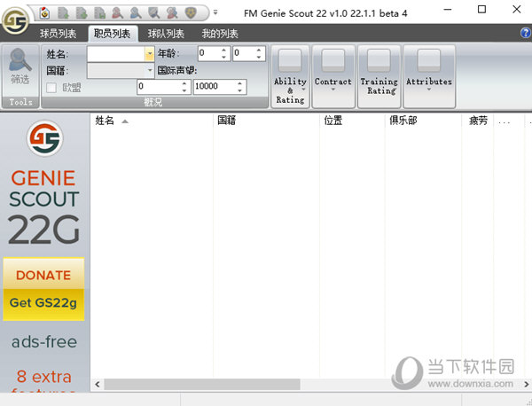Decrease the minimum 国际声望 value
The height and width of the screenshot is (406, 532).
[184, 90]
